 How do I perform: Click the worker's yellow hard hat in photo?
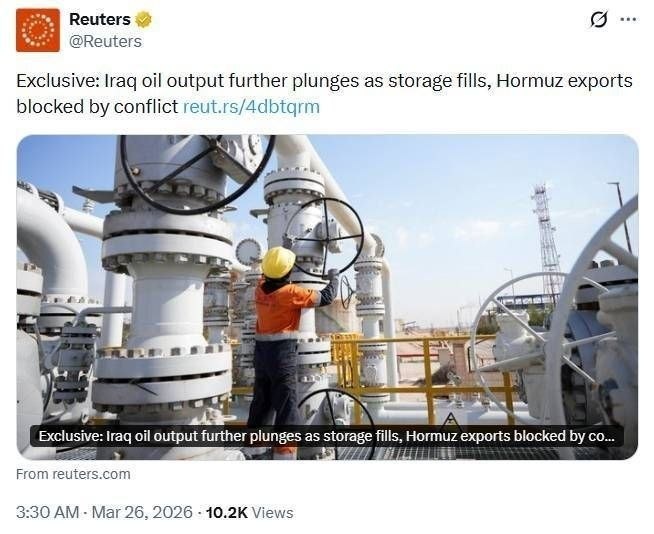[278, 262]
